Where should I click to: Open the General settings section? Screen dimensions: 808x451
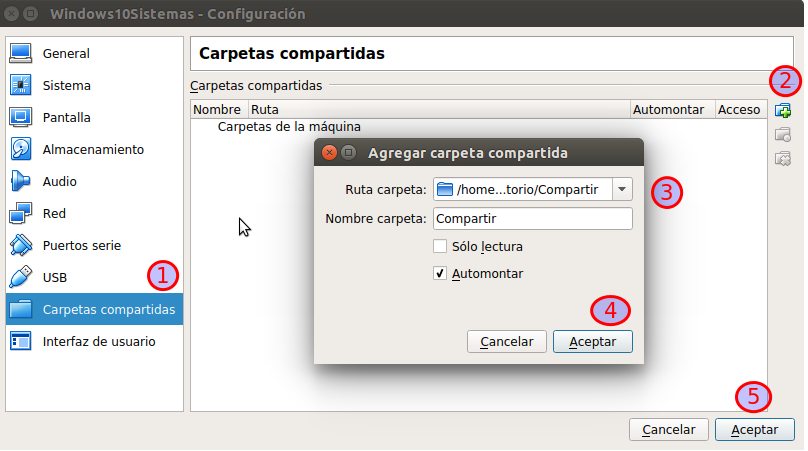[x=94, y=53]
